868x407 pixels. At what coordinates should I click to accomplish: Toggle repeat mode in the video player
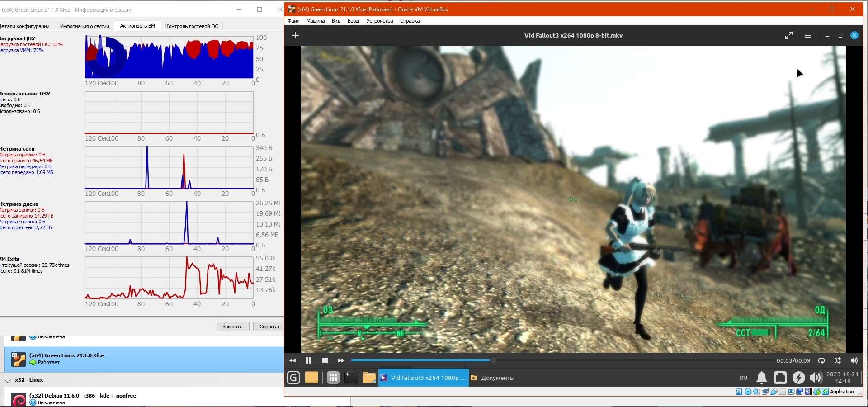[821, 360]
